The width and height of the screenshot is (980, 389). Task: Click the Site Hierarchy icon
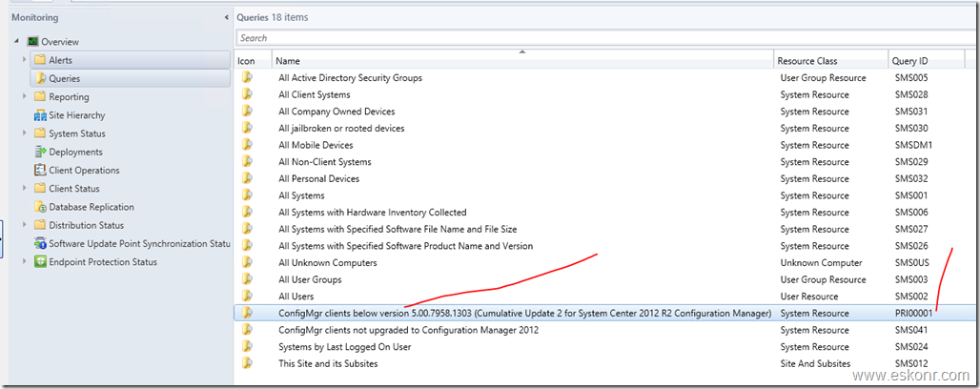[40, 115]
